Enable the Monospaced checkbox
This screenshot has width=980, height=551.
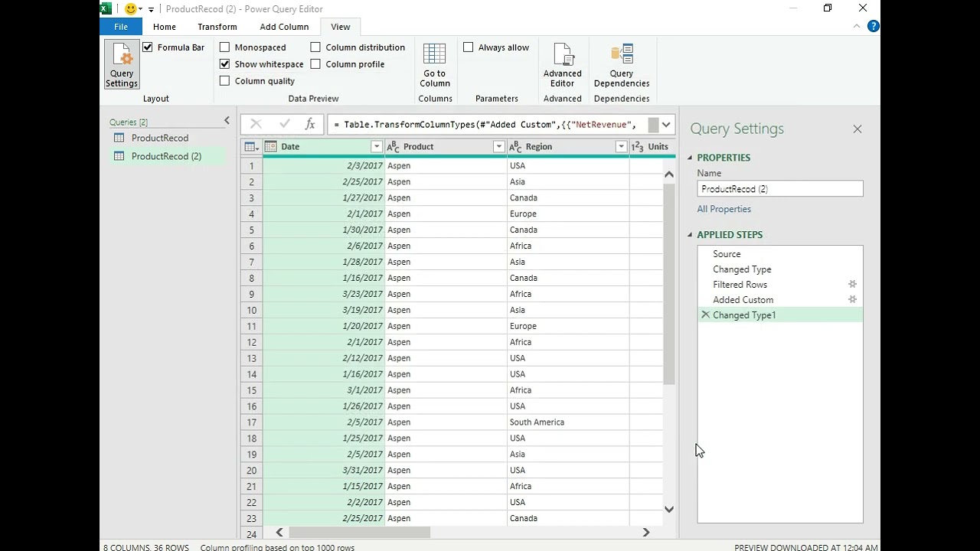click(224, 47)
